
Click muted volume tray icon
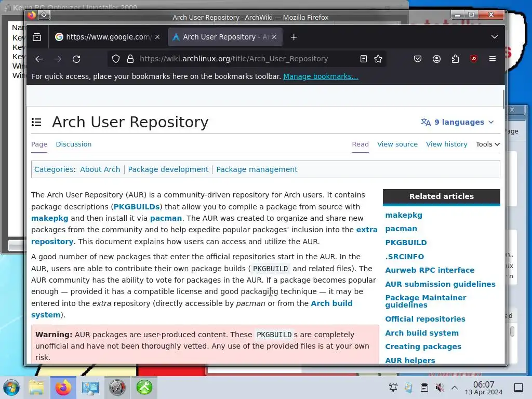tap(440, 388)
